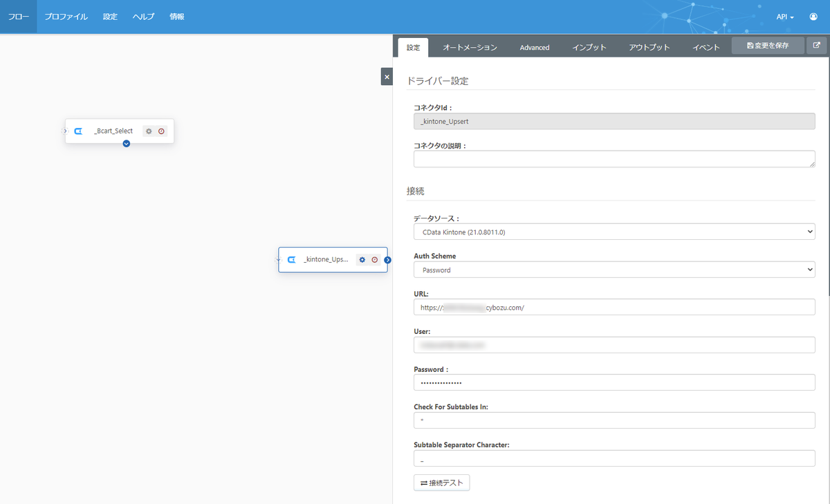The height and width of the screenshot is (504, 830).
Task: Close the connector settings panel with X
Action: point(387,77)
